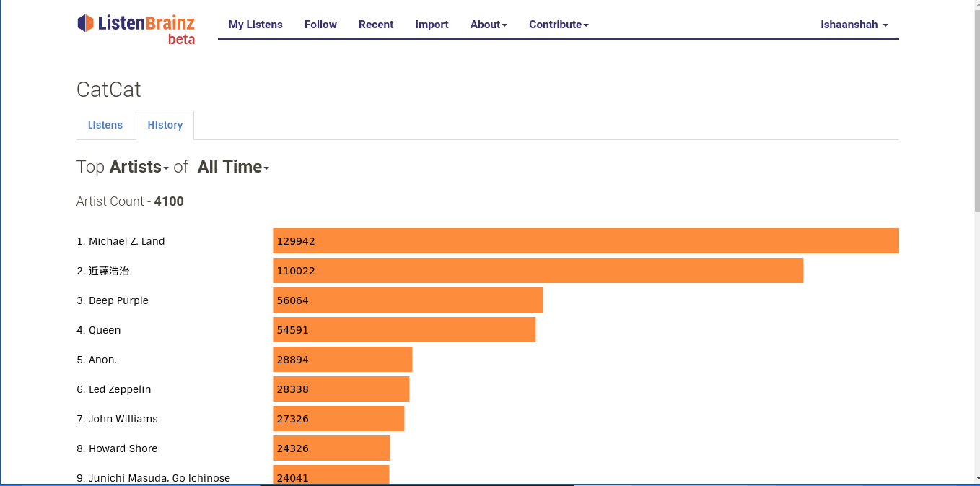
Task: Click the bar showing 28338 listens
Action: tap(341, 389)
